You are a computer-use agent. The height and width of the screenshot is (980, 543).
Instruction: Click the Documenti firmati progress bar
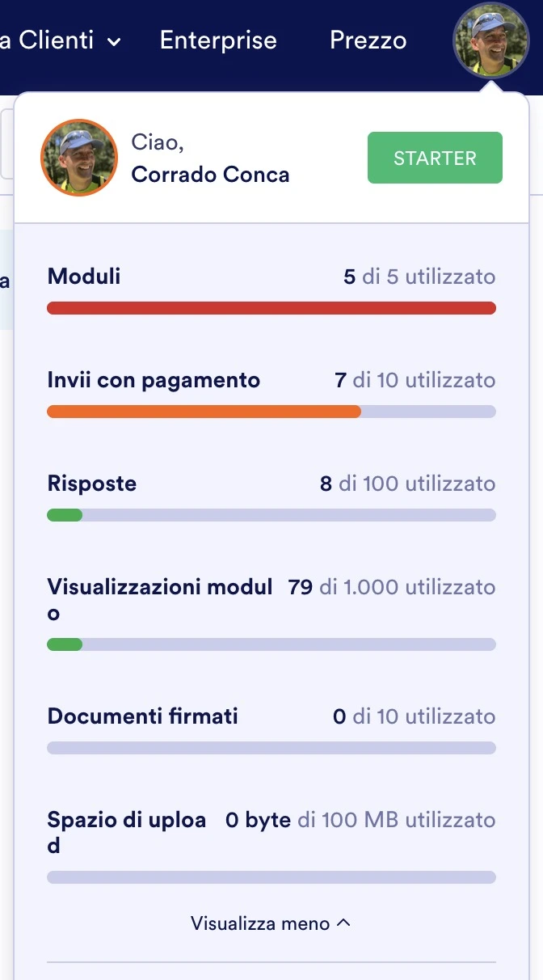coord(271,747)
